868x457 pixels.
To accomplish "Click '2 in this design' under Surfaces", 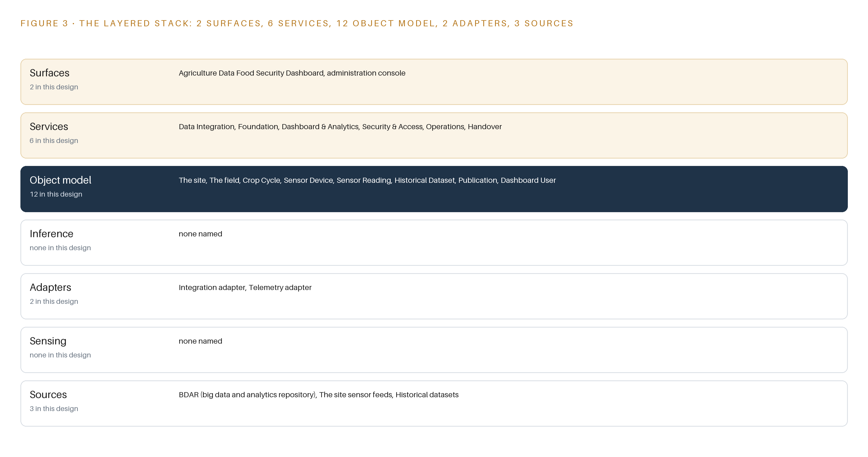I will coord(54,87).
